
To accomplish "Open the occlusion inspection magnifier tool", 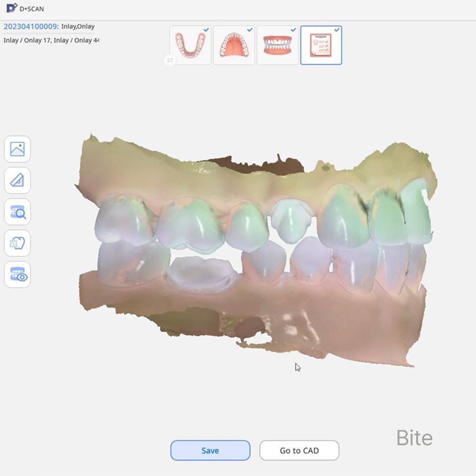I will pos(17,212).
